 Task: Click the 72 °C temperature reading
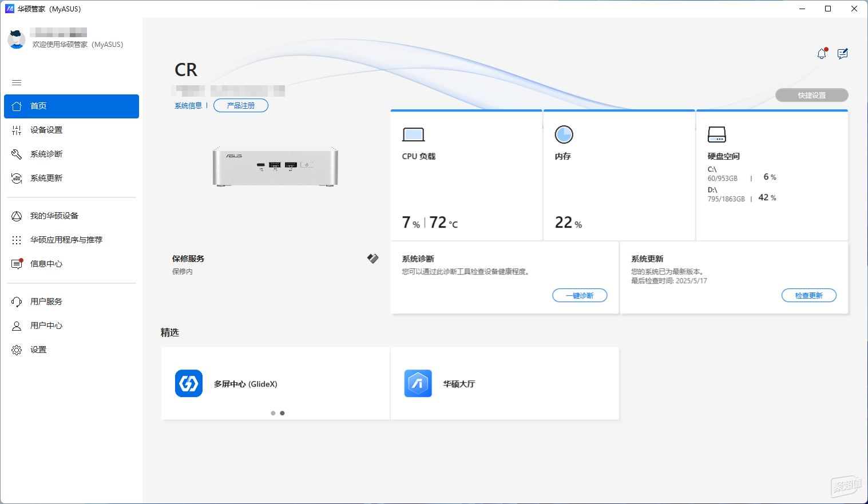pos(444,223)
